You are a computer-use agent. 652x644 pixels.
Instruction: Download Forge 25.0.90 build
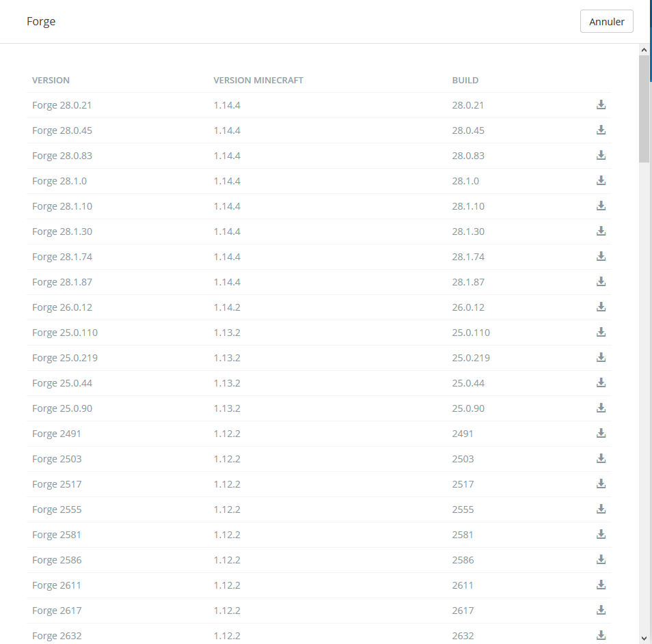(x=601, y=408)
